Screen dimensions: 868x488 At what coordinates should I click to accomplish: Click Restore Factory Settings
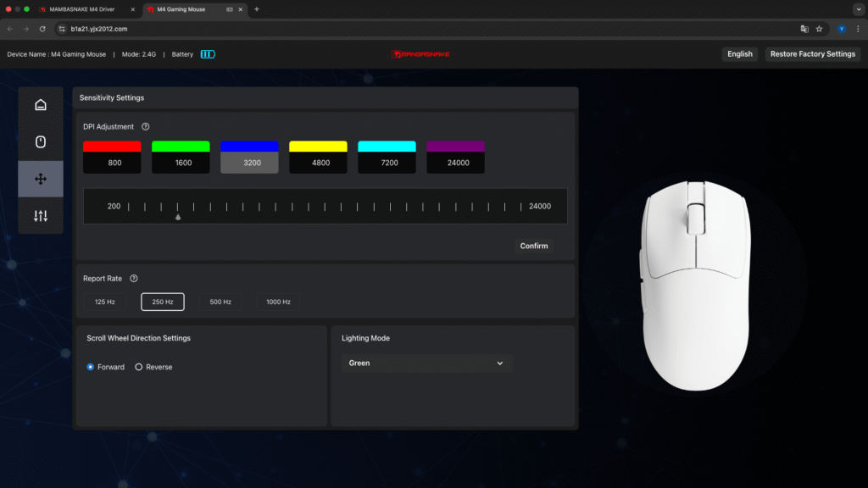point(813,53)
